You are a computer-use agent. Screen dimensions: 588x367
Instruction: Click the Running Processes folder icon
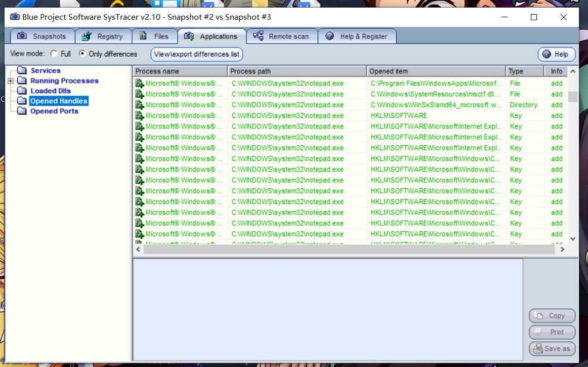(x=22, y=80)
